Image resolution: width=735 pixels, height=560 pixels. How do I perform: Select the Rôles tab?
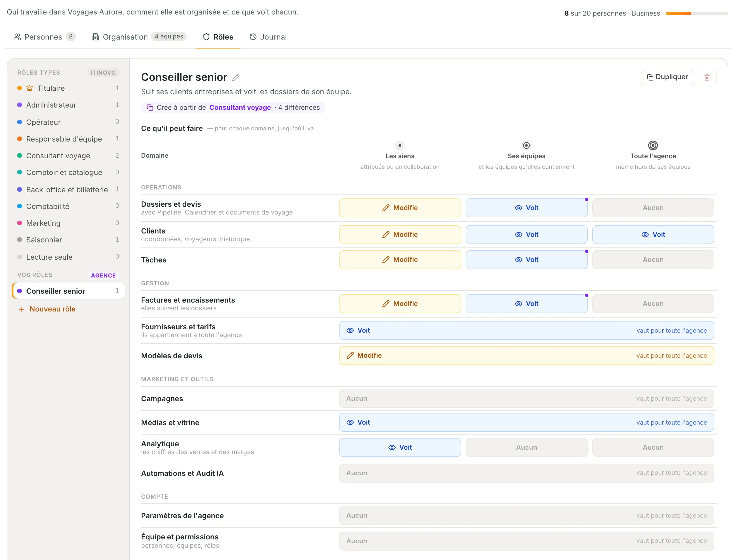click(x=218, y=37)
